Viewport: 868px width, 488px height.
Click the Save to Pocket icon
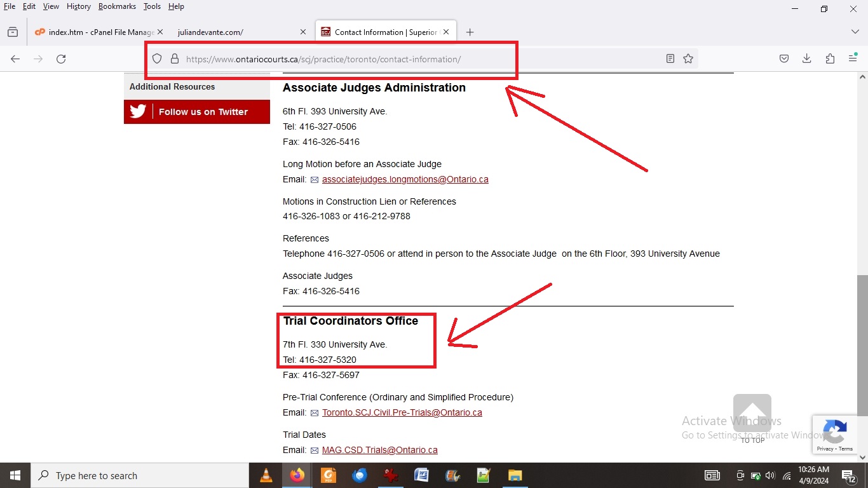pyautogui.click(x=784, y=59)
